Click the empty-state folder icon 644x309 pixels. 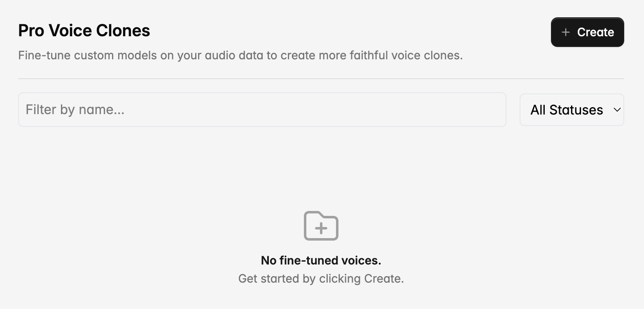(x=321, y=225)
